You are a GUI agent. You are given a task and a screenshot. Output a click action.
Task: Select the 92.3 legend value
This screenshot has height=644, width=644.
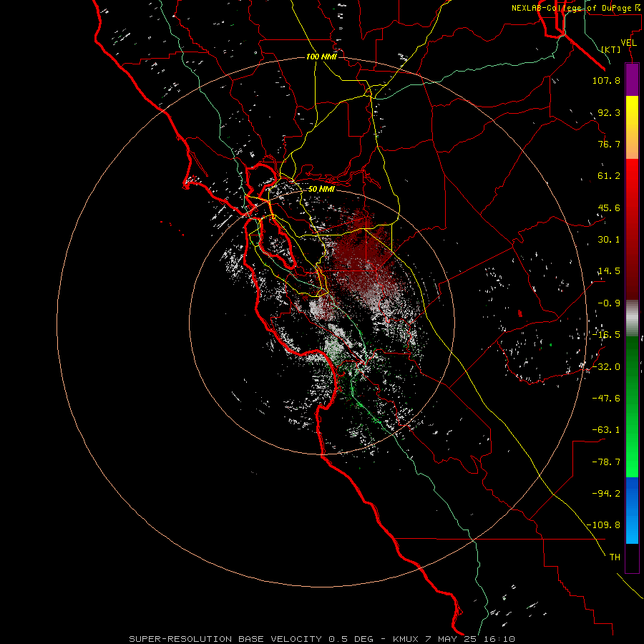609,112
